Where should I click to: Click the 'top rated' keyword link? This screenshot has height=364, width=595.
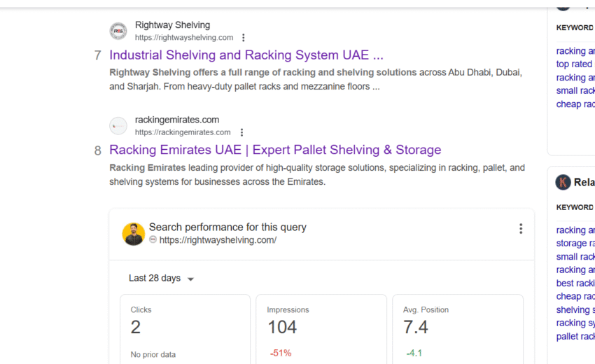[x=574, y=64]
